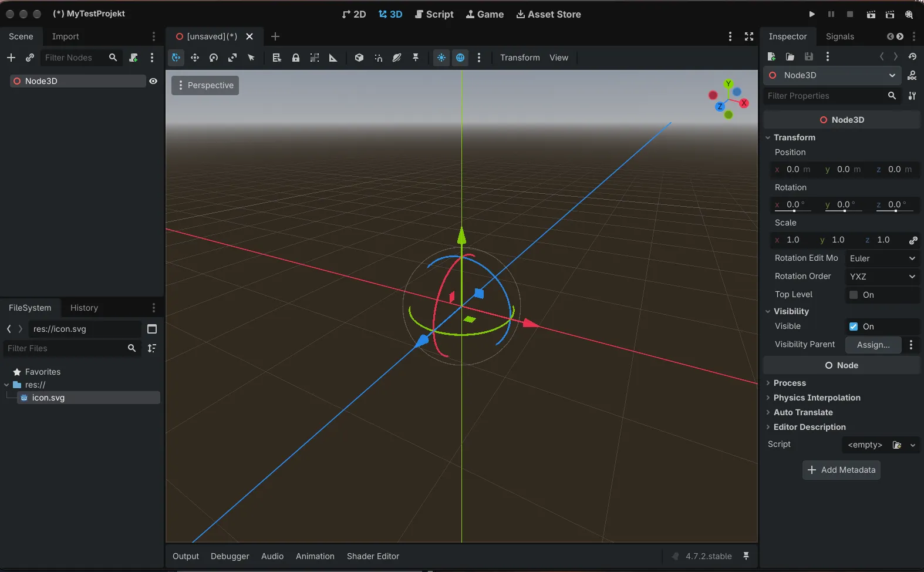Select the Scale mode tool icon
Viewport: 924px width, 572px height.
(x=232, y=58)
